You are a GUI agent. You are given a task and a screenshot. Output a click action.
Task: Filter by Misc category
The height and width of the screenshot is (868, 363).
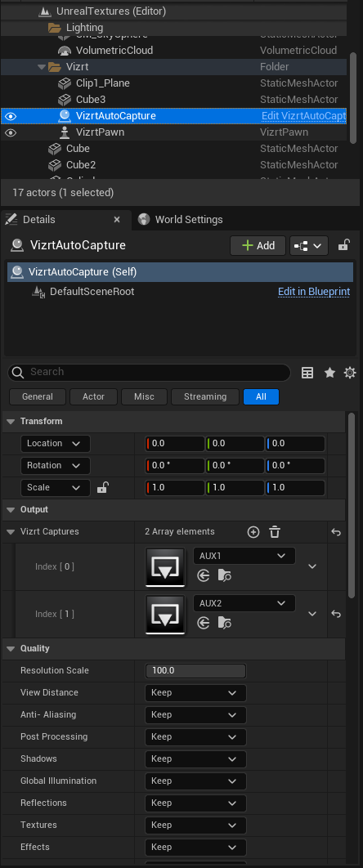coord(145,397)
